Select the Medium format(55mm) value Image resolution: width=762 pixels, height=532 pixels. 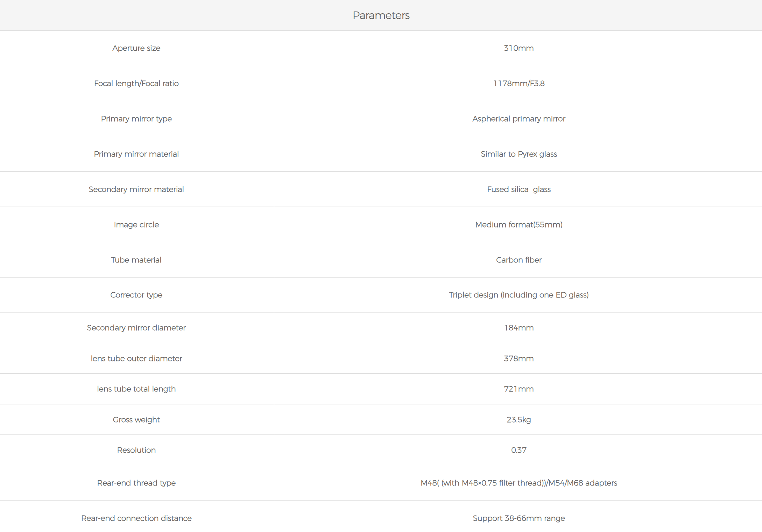(x=518, y=225)
